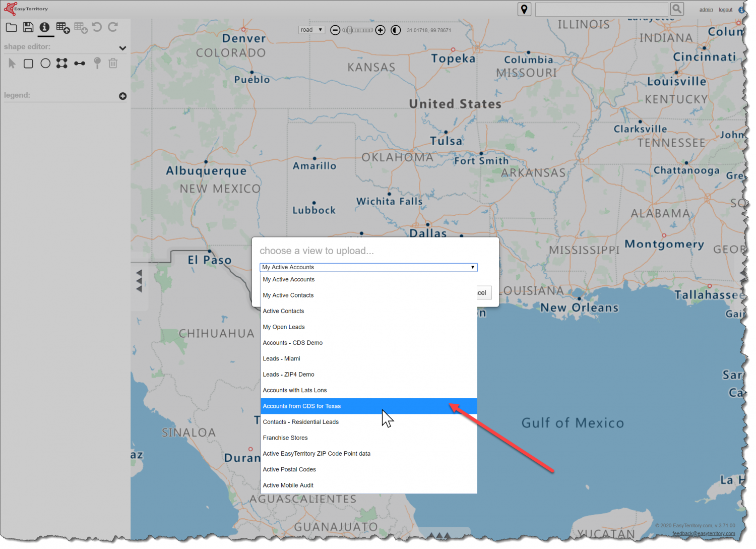Viewport: 756px width, 549px height.
Task: Click the map location pin icon near search
Action: [x=524, y=9]
